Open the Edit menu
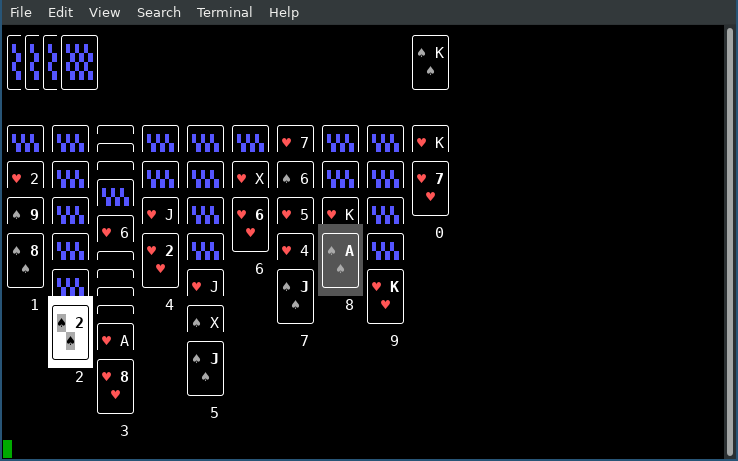The image size is (738, 461). click(60, 12)
